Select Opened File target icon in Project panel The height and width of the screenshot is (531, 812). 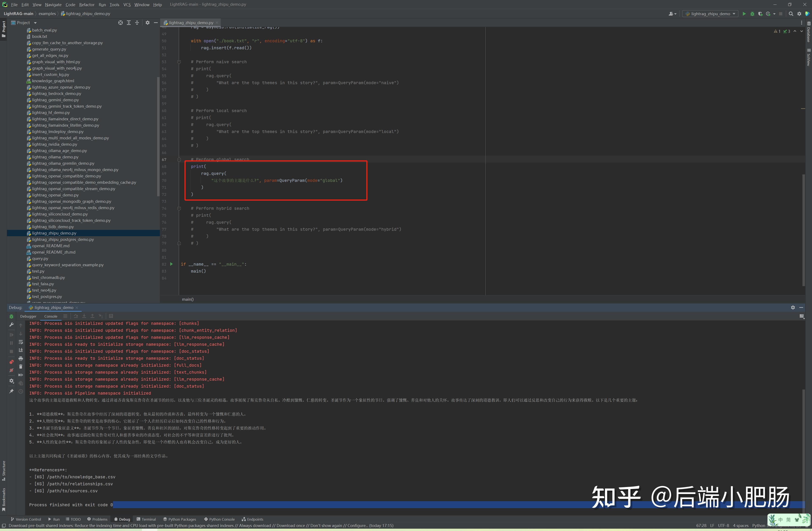point(121,23)
